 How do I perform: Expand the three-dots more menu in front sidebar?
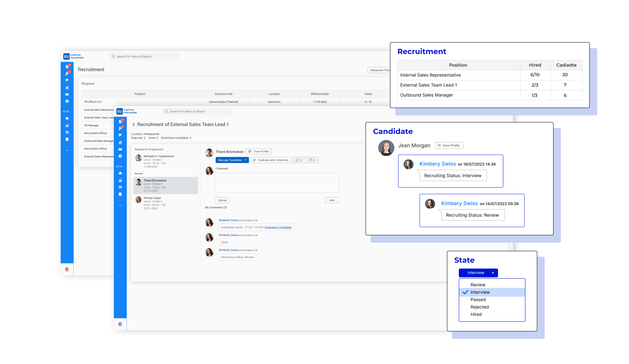pyautogui.click(x=120, y=205)
